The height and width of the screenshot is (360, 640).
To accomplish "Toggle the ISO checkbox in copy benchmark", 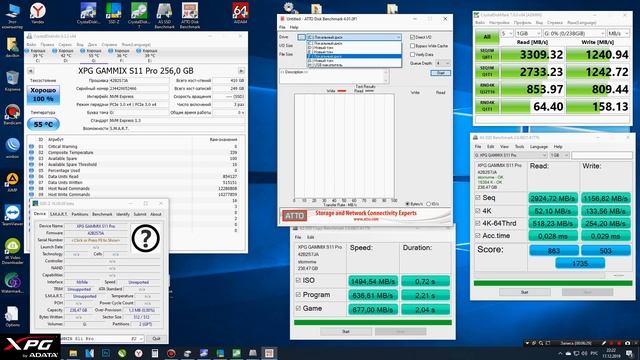I will (298, 280).
